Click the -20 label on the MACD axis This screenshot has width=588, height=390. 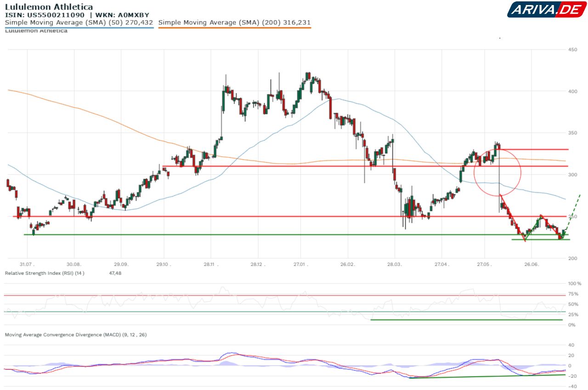point(572,376)
